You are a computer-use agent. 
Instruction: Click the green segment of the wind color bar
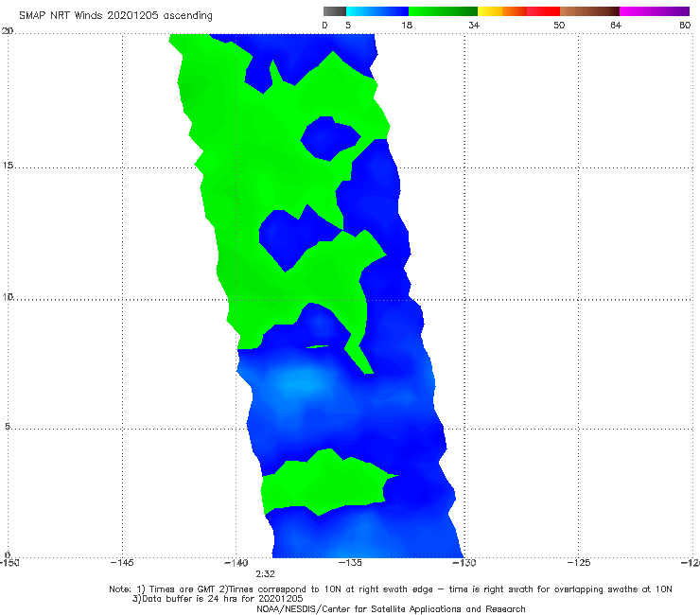[x=443, y=11]
